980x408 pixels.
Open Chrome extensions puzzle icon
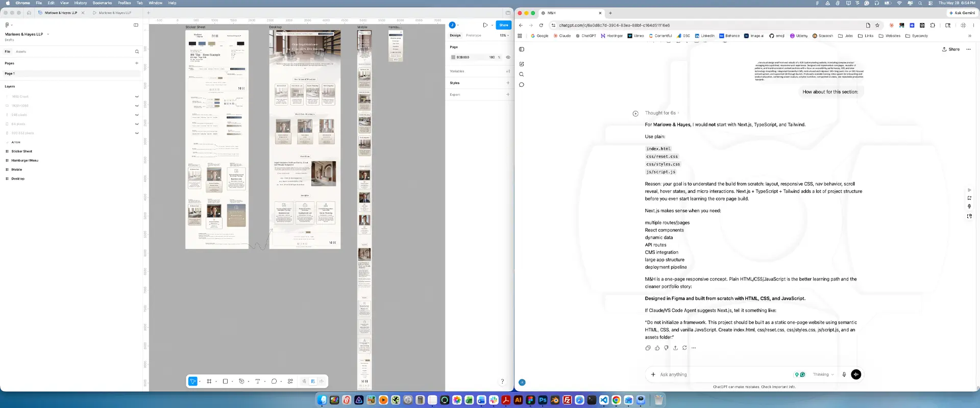[x=933, y=25]
